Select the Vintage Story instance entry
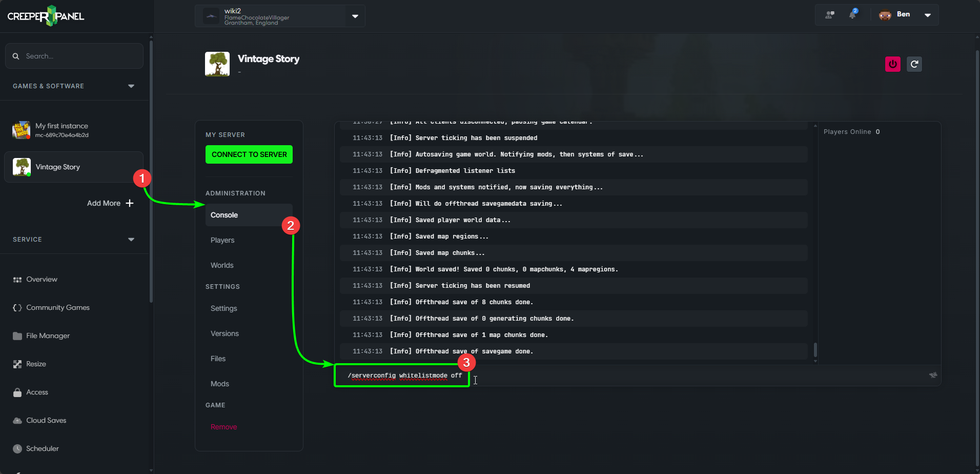 pos(74,167)
